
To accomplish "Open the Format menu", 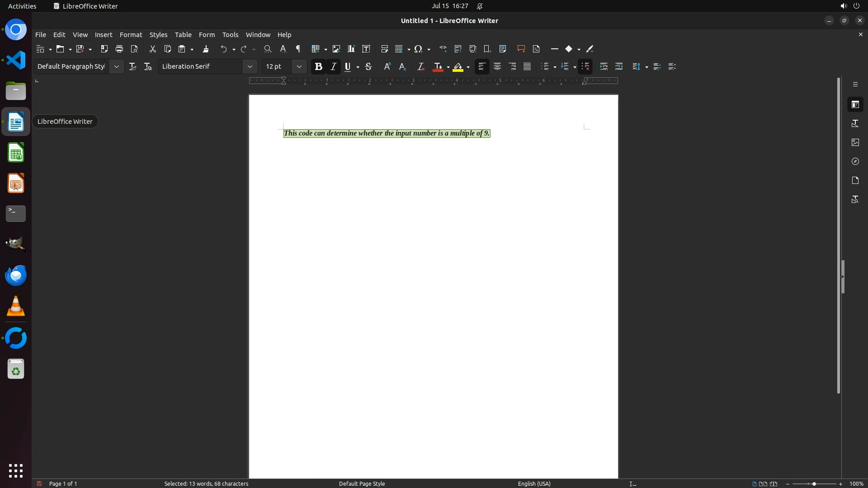I will point(131,35).
